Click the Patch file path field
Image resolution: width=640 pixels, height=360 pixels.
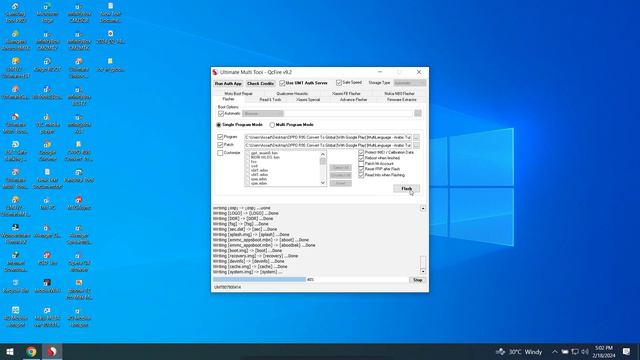[x=328, y=145]
